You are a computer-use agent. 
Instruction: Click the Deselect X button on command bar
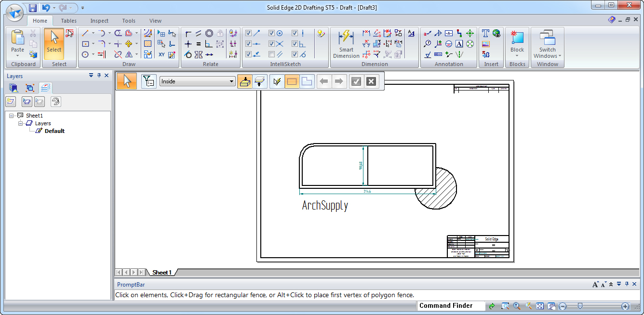pos(371,81)
